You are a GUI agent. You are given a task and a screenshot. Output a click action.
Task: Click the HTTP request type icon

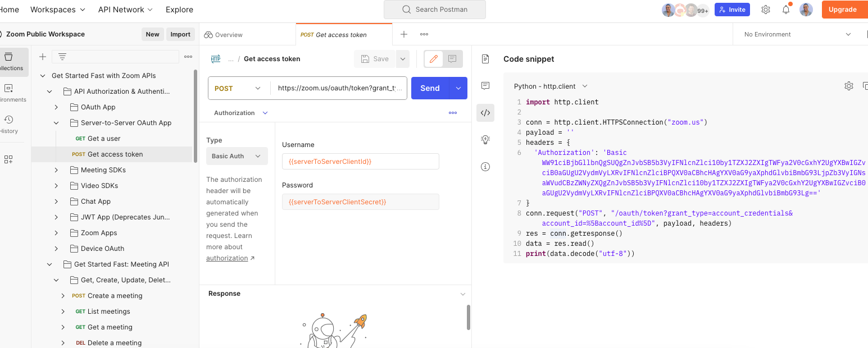pos(216,59)
